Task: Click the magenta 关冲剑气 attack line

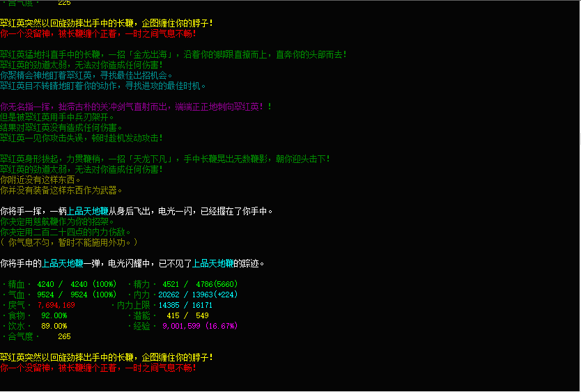Action: [136, 107]
